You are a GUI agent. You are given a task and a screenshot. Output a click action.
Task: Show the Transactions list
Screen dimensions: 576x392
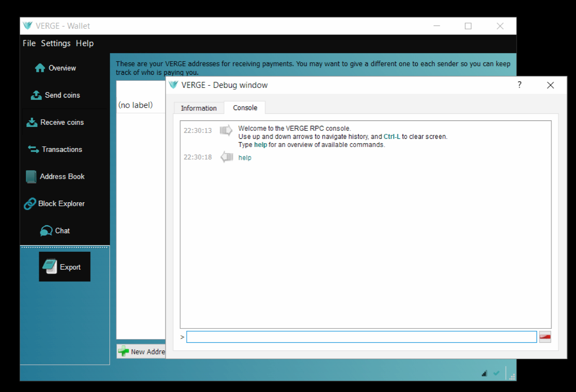[55, 149]
